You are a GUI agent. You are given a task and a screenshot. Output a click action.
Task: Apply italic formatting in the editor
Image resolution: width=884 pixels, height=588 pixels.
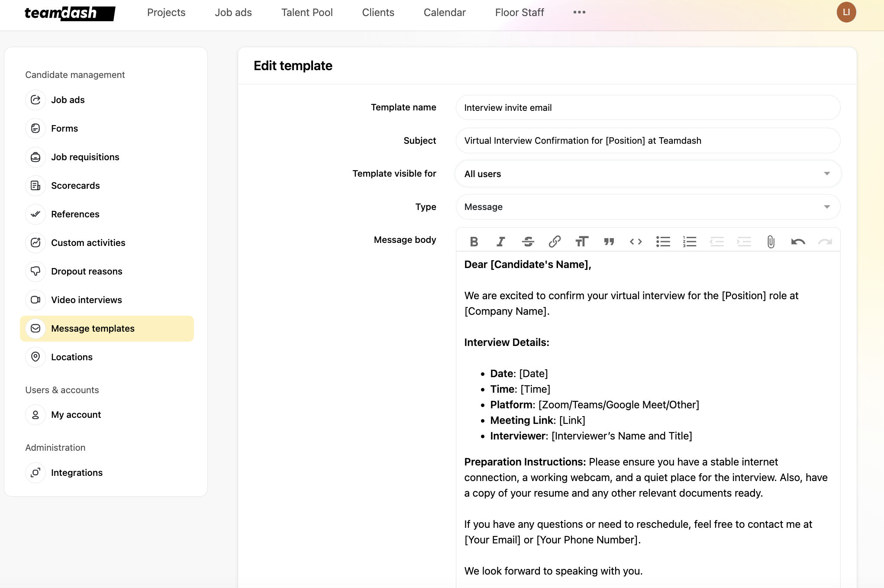tap(501, 242)
